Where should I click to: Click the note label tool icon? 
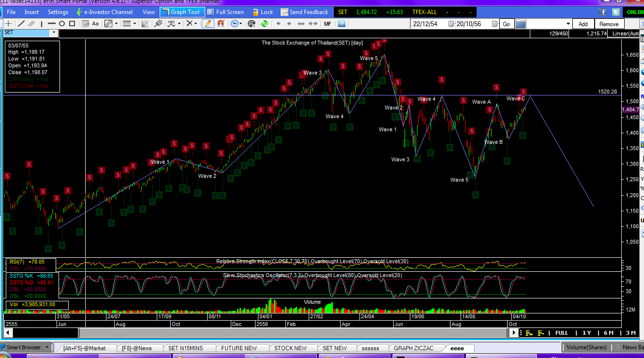pos(86,24)
